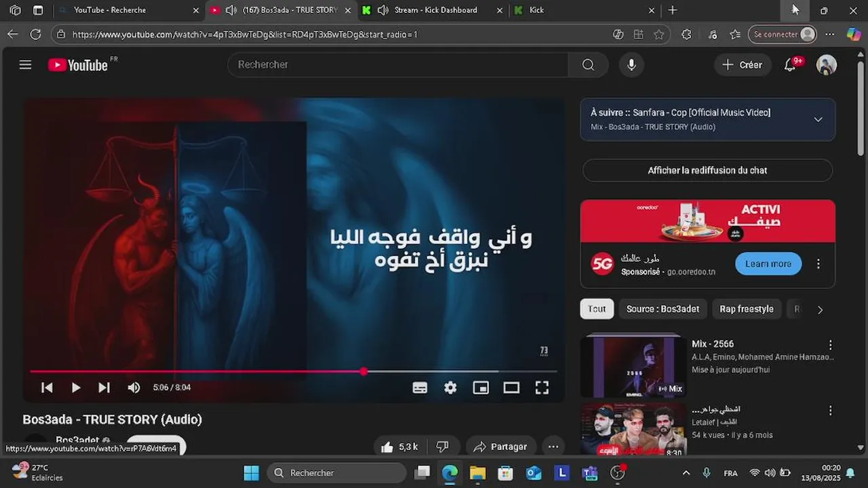Open the Letaief video thumbnail
This screenshot has height=488, width=868.
click(x=633, y=430)
